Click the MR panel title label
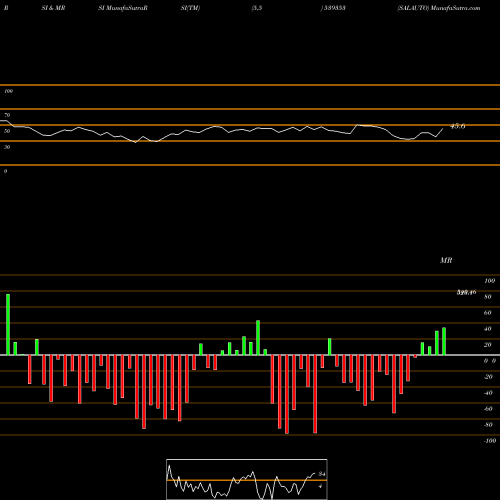 coord(446,260)
